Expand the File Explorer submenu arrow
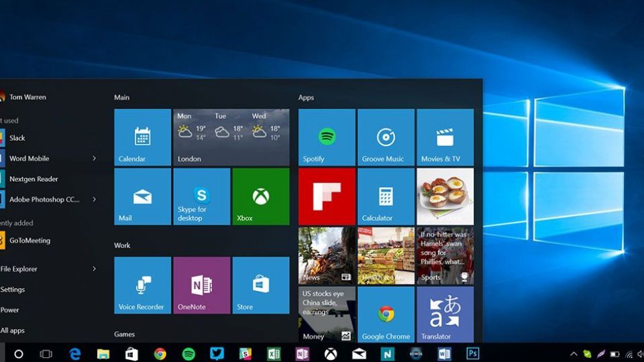 [94, 269]
